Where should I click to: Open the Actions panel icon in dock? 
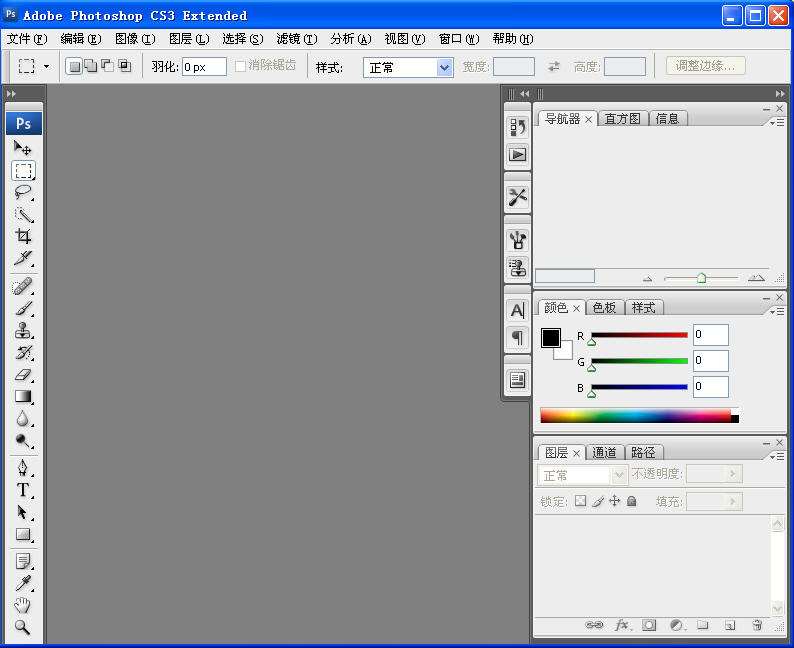click(x=518, y=154)
